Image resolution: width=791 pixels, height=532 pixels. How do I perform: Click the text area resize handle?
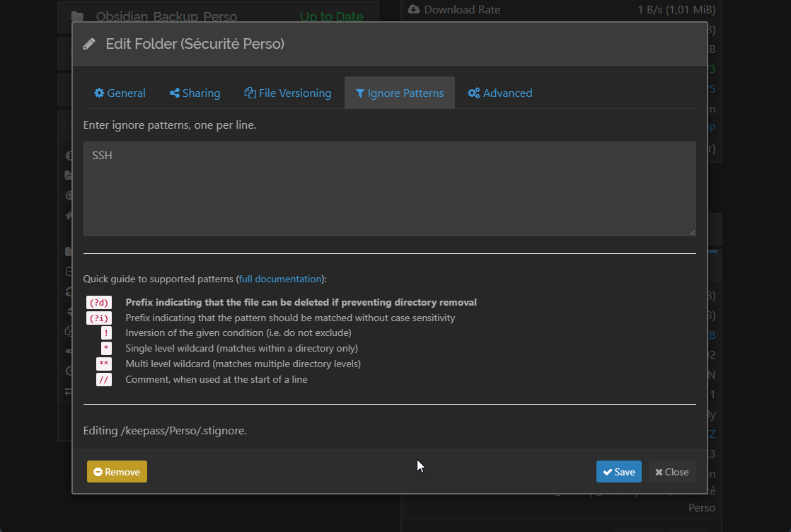[x=692, y=232]
